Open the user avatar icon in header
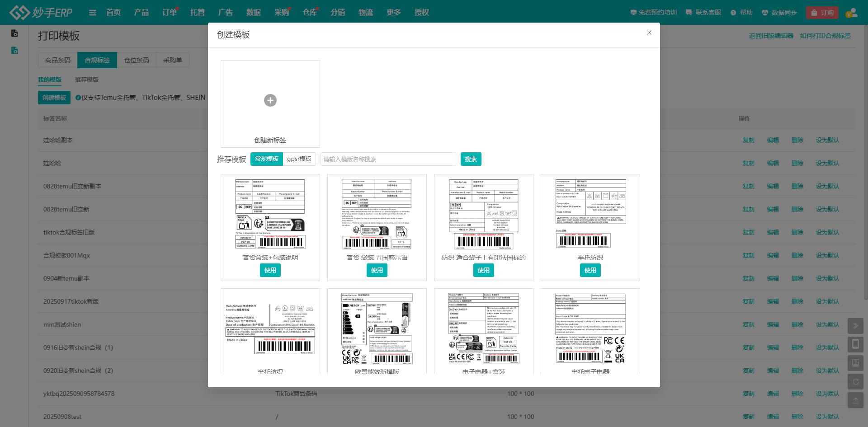 851,13
